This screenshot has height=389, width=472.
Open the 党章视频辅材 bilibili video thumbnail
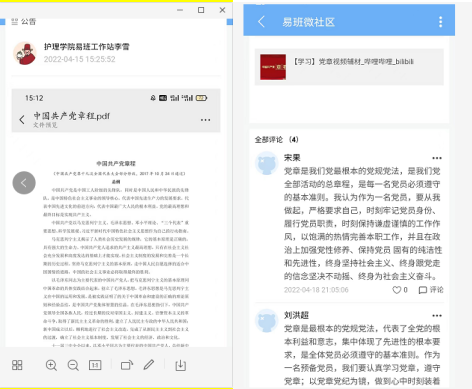point(273,67)
